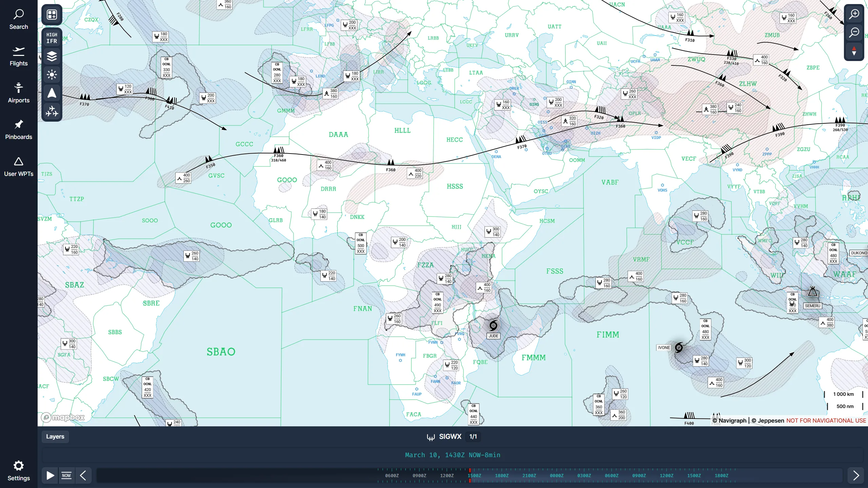Zoom in using the magnifier button
This screenshot has width=868, height=488.
pos(854,14)
